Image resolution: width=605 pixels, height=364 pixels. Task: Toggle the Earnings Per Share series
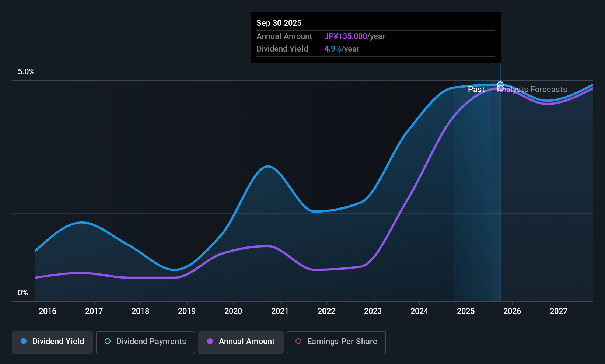click(x=336, y=343)
